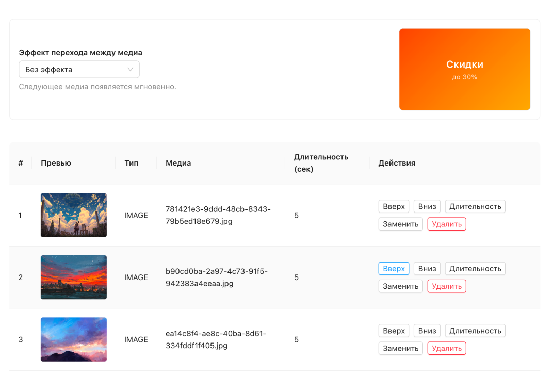Open the transition effect dropdown
This screenshot has width=553, height=392.
[x=79, y=70]
